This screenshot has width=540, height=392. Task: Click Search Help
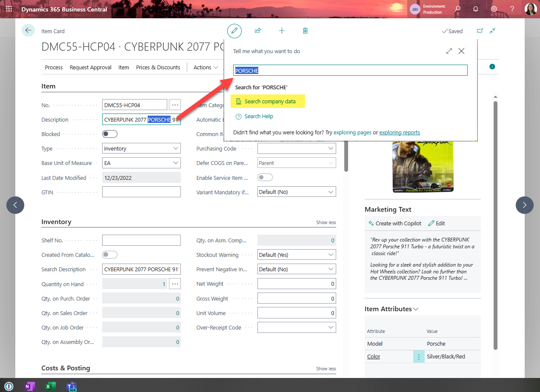(x=259, y=116)
